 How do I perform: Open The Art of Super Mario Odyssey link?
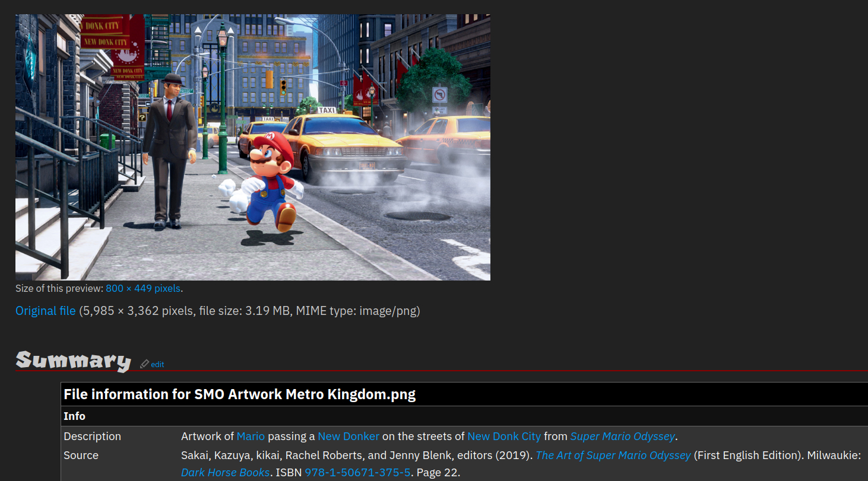(613, 455)
